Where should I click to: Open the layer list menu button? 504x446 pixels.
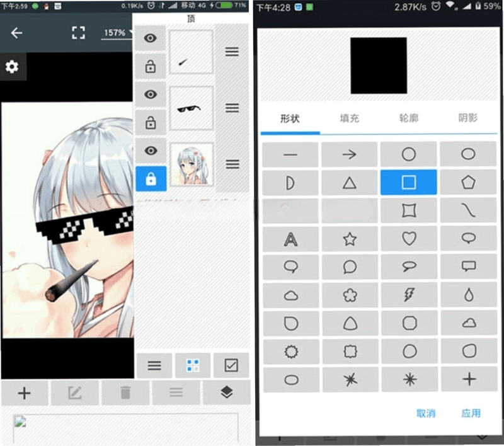coord(154,365)
